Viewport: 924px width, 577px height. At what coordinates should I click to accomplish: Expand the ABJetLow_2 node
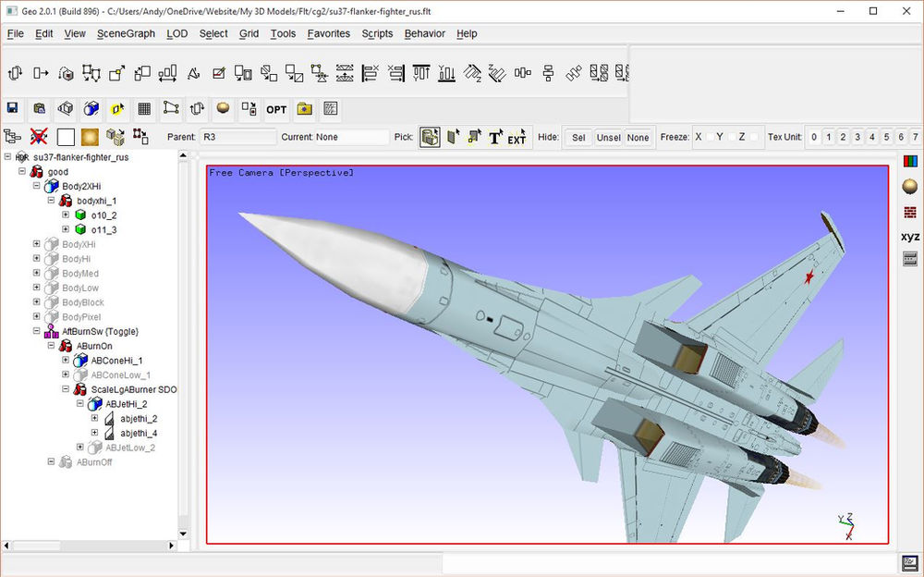tap(79, 447)
